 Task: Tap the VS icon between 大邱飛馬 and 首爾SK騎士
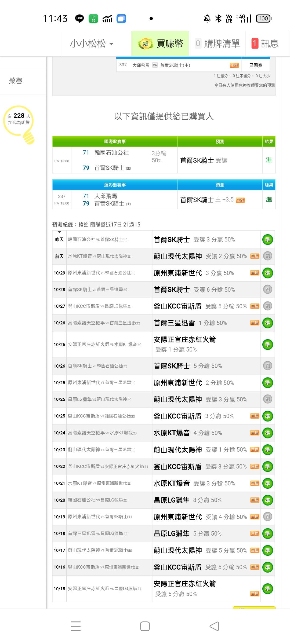pos(155,65)
